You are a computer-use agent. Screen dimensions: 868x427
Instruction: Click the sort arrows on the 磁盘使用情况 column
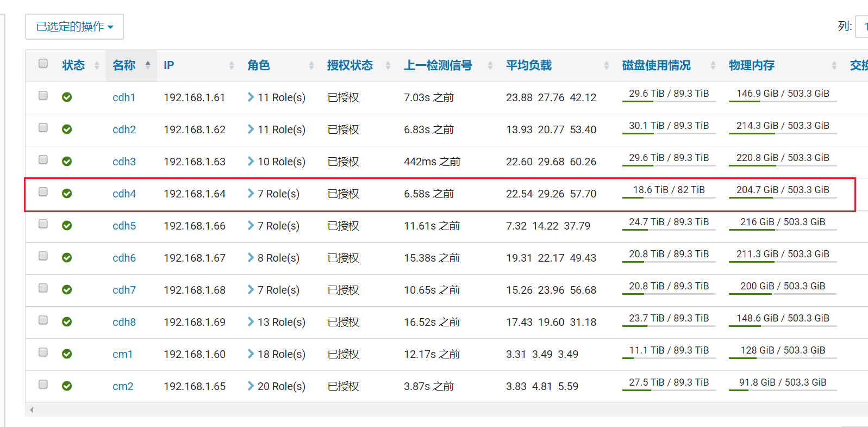(x=713, y=65)
